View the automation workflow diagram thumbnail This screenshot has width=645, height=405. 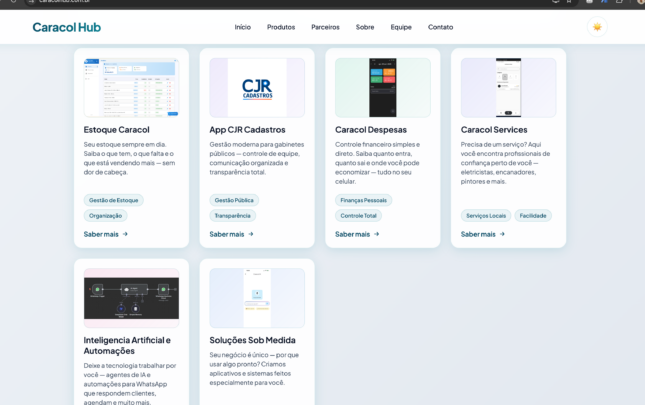131,297
